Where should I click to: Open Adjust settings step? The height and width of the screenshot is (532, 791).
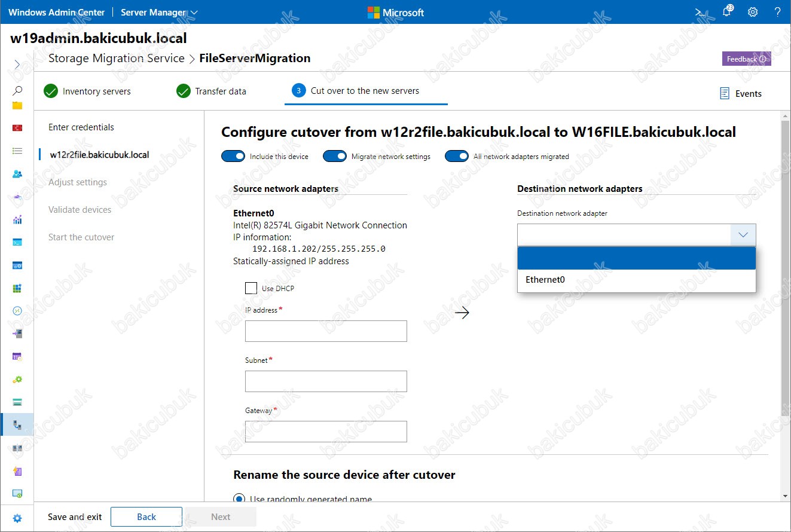78,182
